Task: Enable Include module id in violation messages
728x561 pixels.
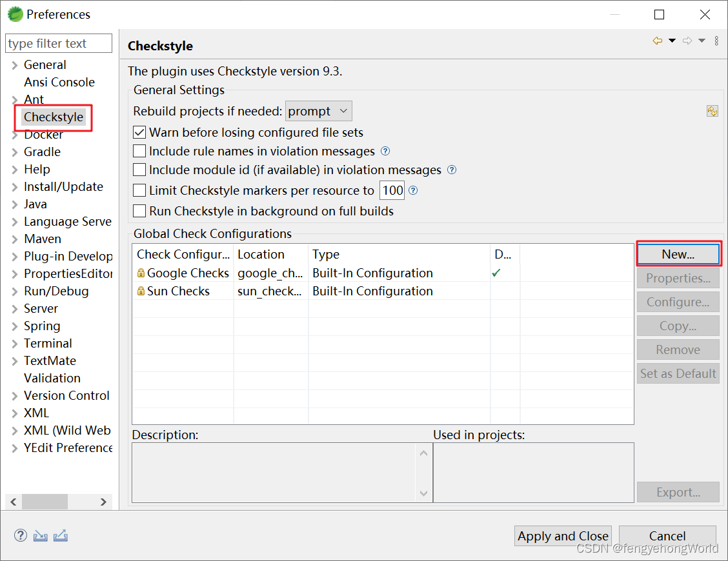Action: [139, 170]
